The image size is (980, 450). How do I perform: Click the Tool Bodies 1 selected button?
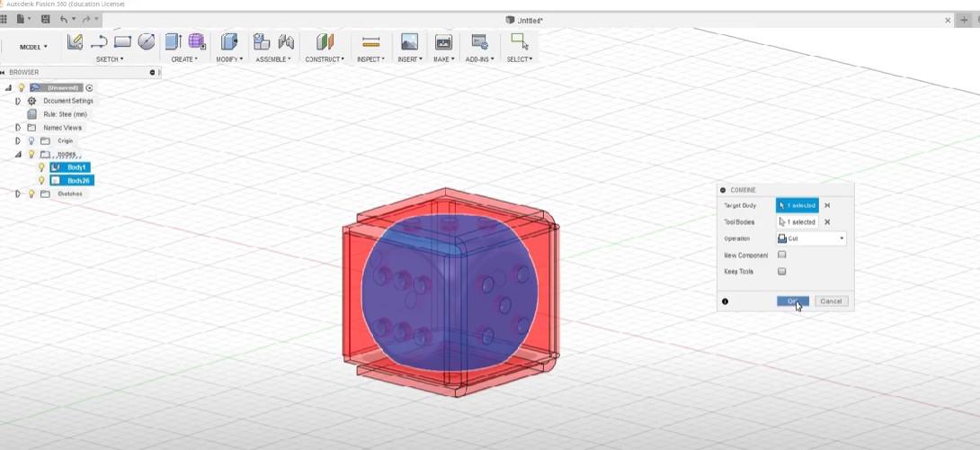(x=797, y=221)
